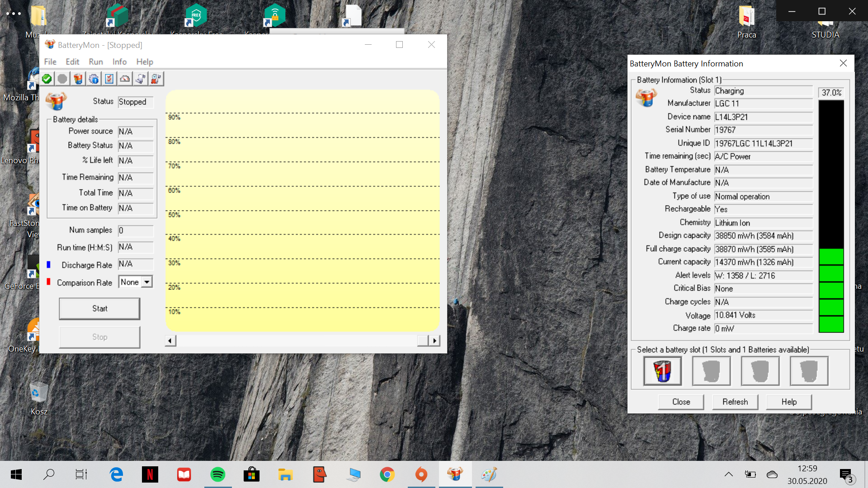The height and width of the screenshot is (488, 868).
Task: Click the Status value Charging
Action: point(763,91)
